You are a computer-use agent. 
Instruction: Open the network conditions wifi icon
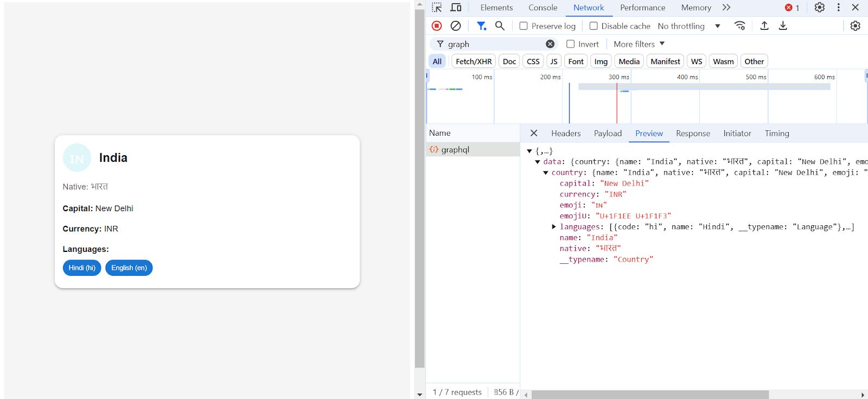coord(739,26)
